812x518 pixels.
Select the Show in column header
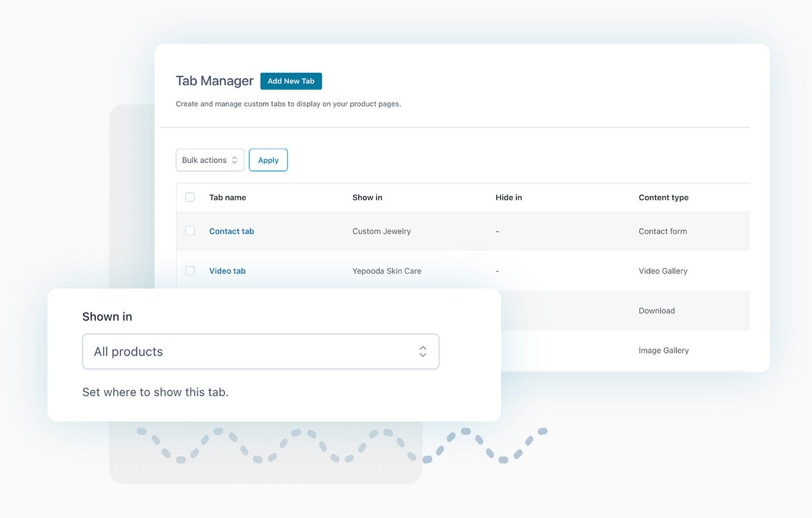tap(367, 197)
